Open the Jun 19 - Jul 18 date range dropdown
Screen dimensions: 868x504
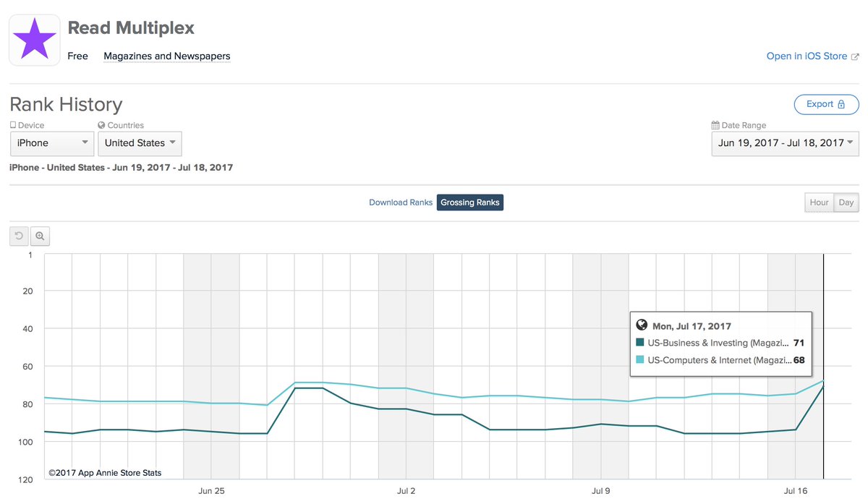click(786, 143)
